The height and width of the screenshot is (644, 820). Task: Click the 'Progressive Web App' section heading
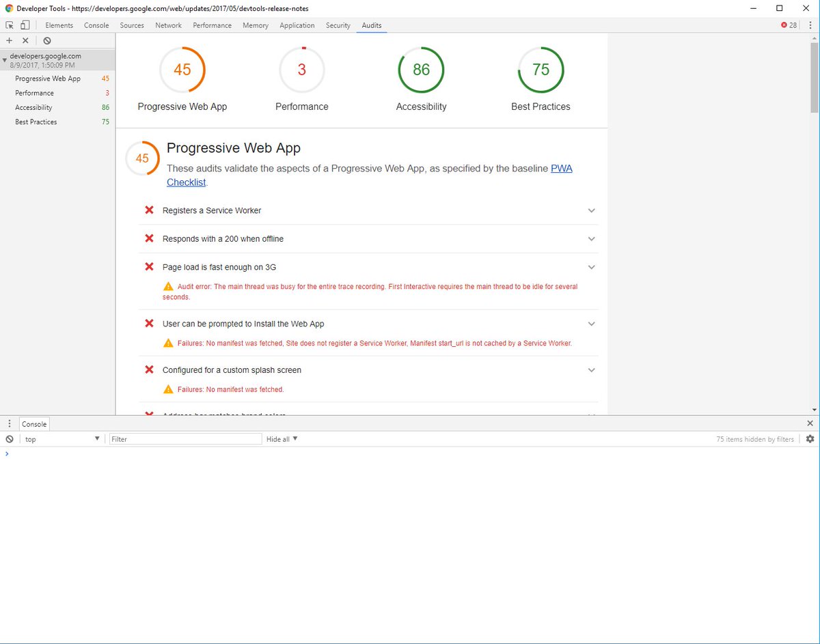pos(234,148)
